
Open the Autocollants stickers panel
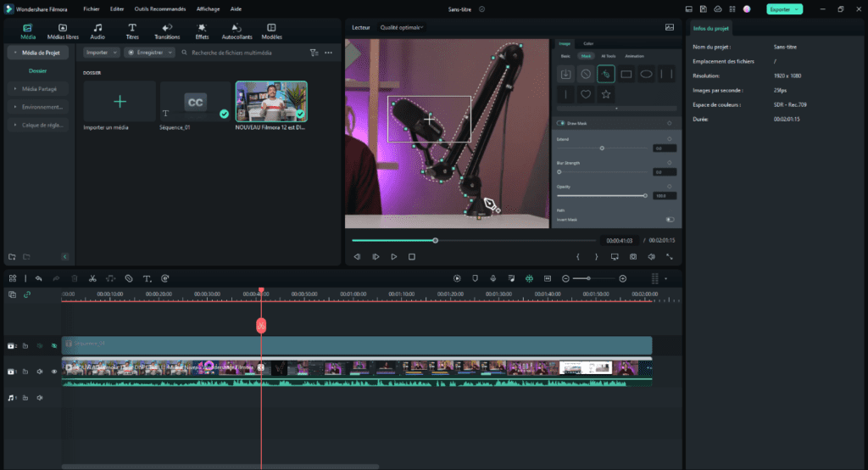236,31
